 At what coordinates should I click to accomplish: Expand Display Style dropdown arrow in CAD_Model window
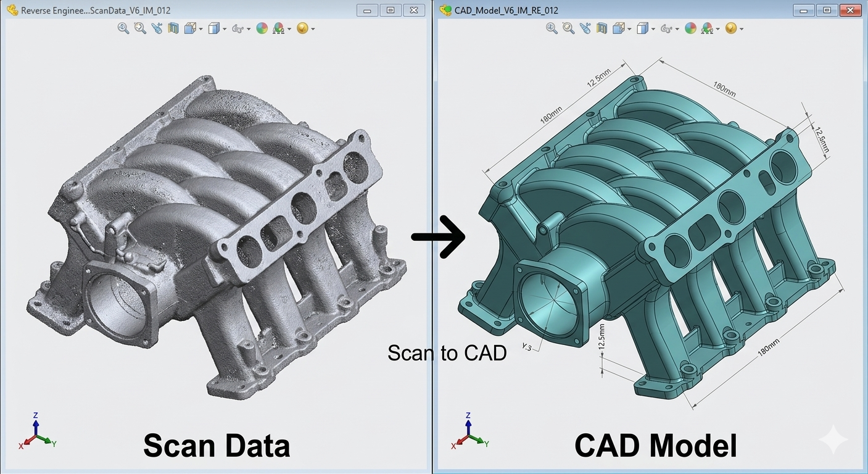(653, 29)
